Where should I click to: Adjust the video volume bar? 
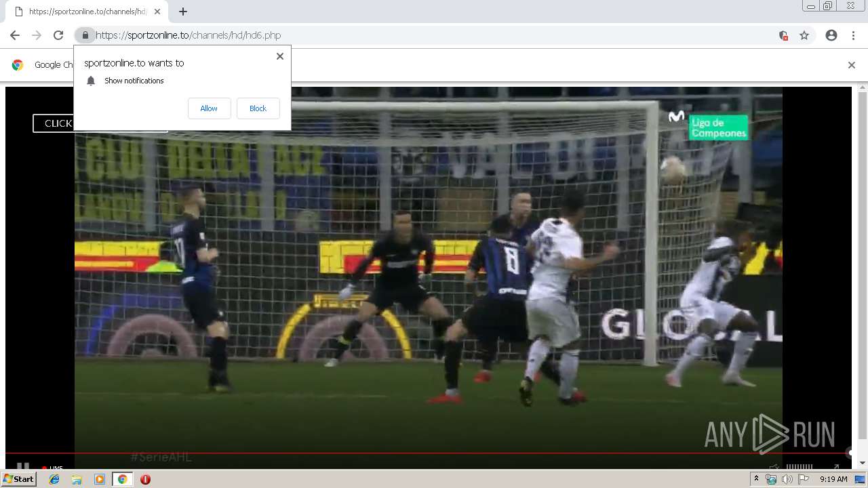click(x=800, y=467)
